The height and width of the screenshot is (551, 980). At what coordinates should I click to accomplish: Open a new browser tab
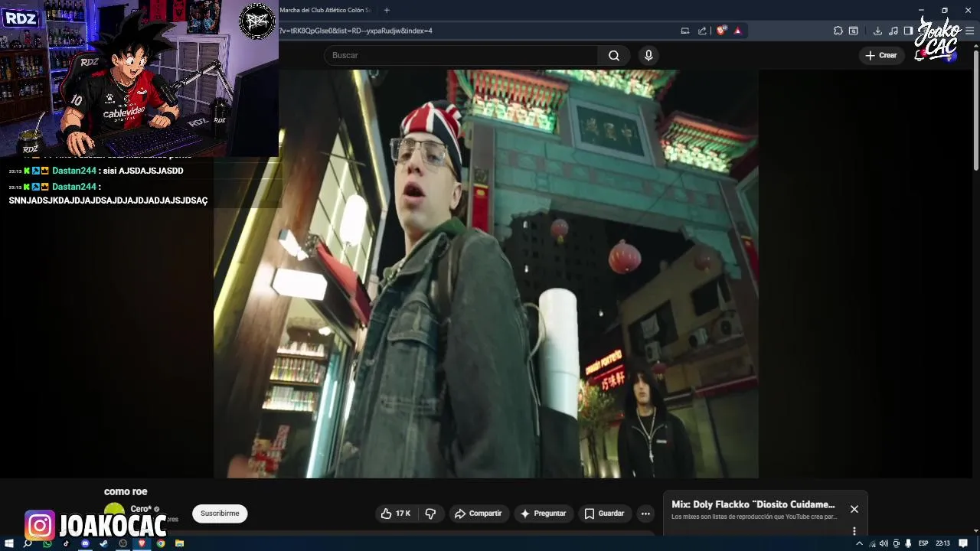pyautogui.click(x=387, y=10)
